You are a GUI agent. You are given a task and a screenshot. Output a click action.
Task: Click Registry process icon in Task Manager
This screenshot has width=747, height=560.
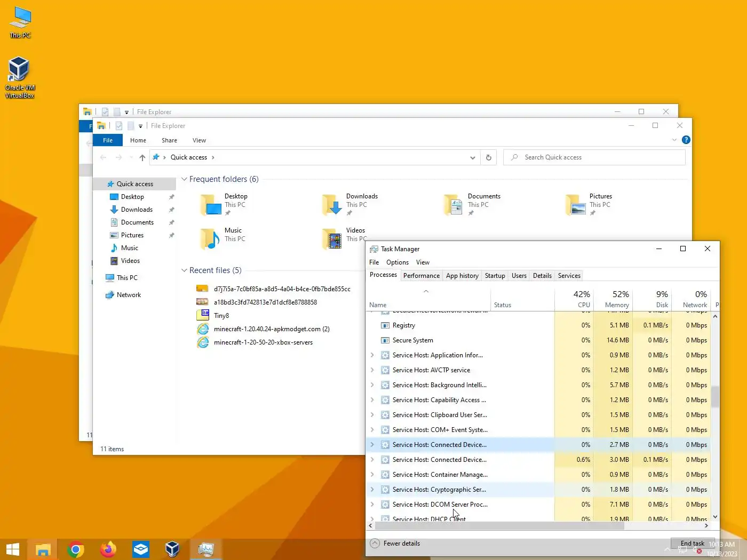[x=385, y=325]
